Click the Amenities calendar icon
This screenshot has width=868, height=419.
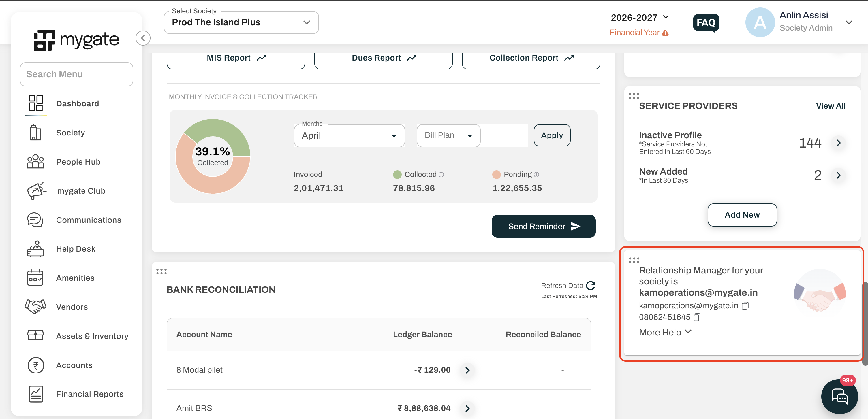35,278
